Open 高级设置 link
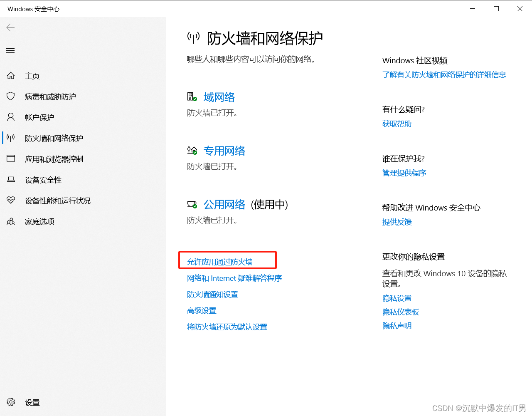This screenshot has height=416, width=532. (x=202, y=310)
